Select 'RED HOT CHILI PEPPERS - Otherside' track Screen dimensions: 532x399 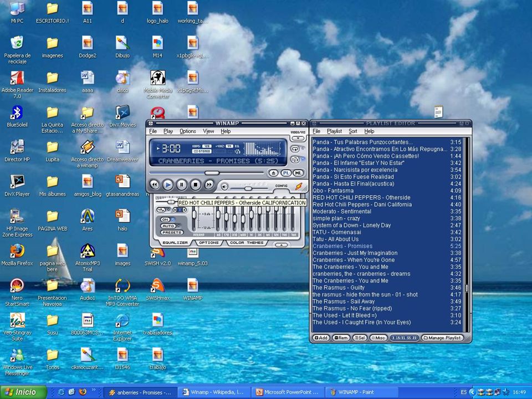pyautogui.click(x=387, y=197)
